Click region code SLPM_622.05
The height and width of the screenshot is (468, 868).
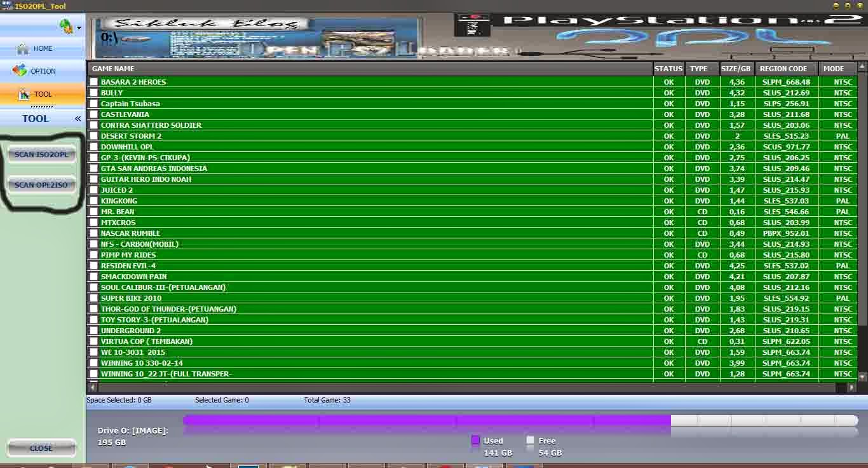[787, 341]
